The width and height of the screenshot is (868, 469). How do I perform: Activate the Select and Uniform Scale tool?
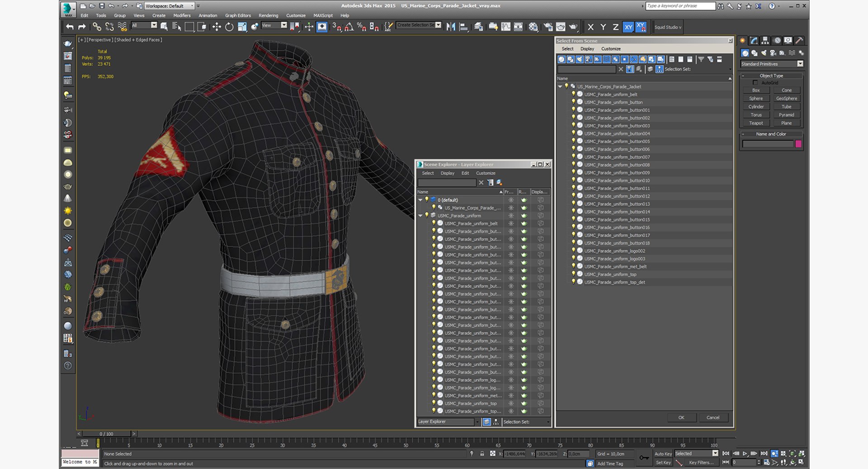(x=242, y=27)
